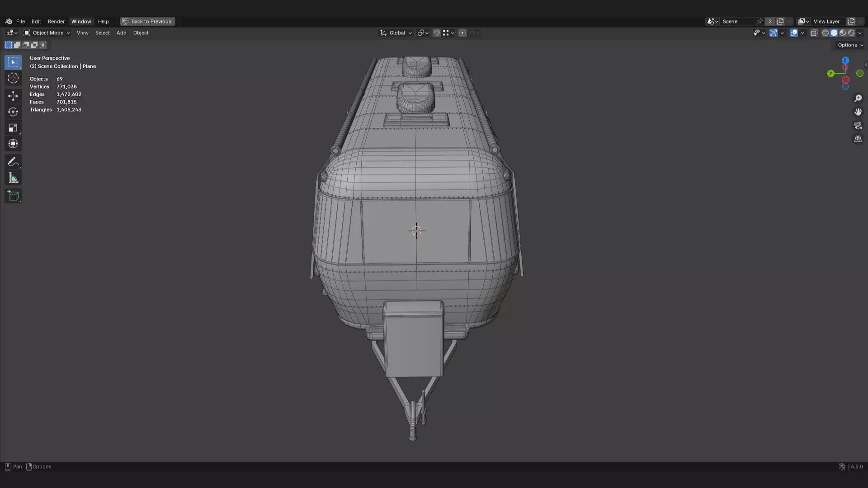The image size is (868, 488).
Task: Click the Back to Previous button
Action: 147,21
